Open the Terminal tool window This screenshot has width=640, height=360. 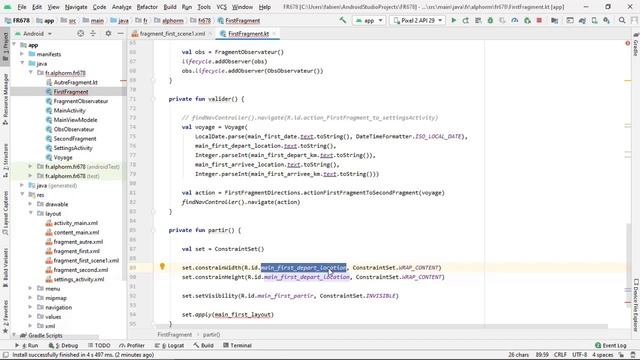237,345
